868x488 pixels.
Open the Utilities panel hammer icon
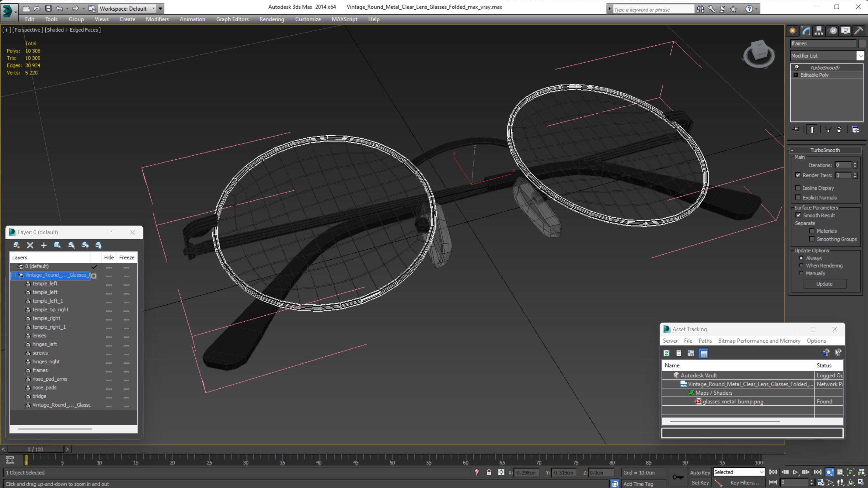pyautogui.click(x=859, y=31)
